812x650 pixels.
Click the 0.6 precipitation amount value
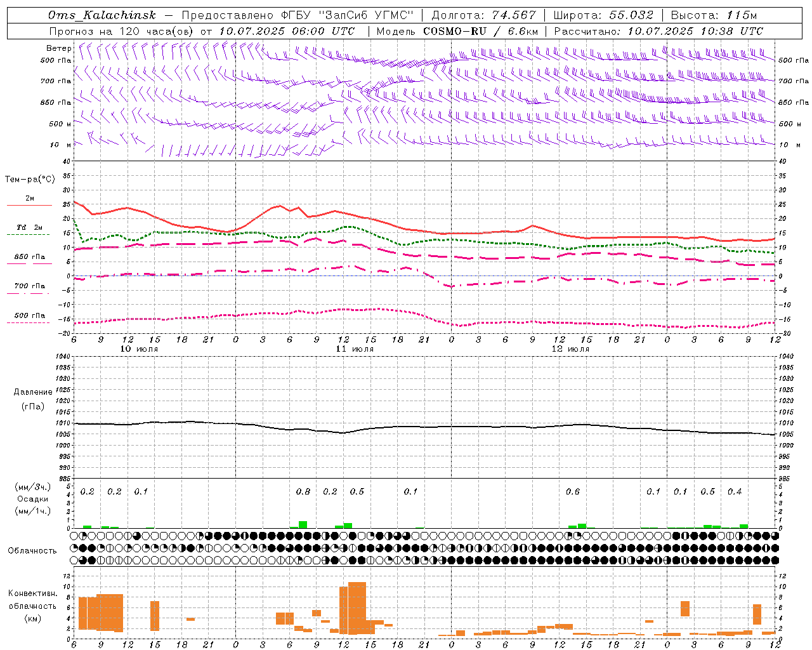(573, 492)
